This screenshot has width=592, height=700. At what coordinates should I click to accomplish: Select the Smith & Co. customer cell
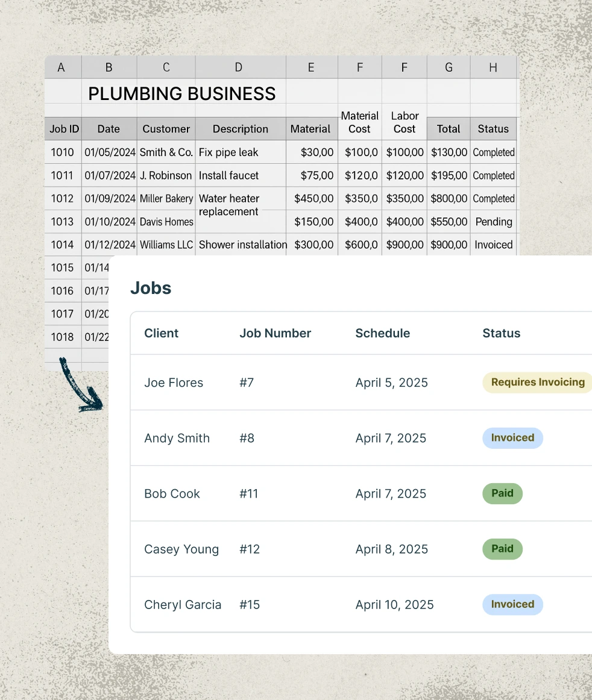pyautogui.click(x=166, y=152)
